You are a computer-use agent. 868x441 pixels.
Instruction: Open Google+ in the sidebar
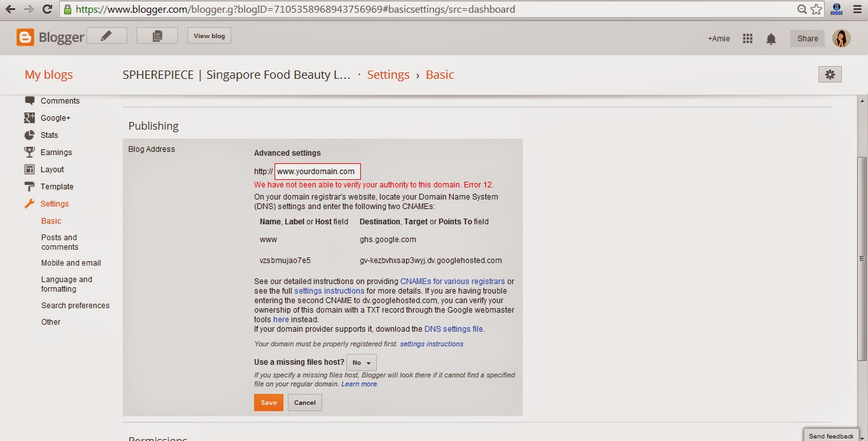click(x=55, y=118)
